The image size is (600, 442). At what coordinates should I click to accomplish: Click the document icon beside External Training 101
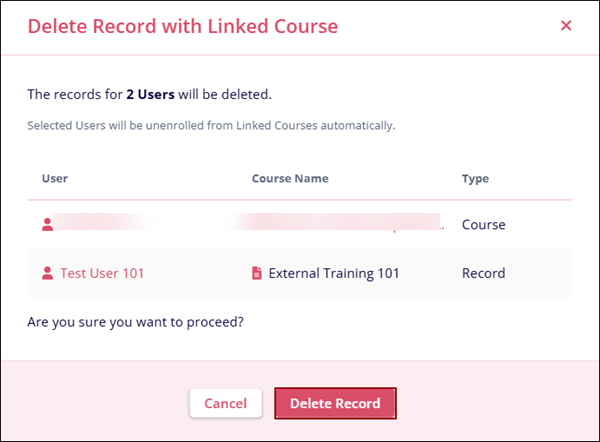coord(257,273)
